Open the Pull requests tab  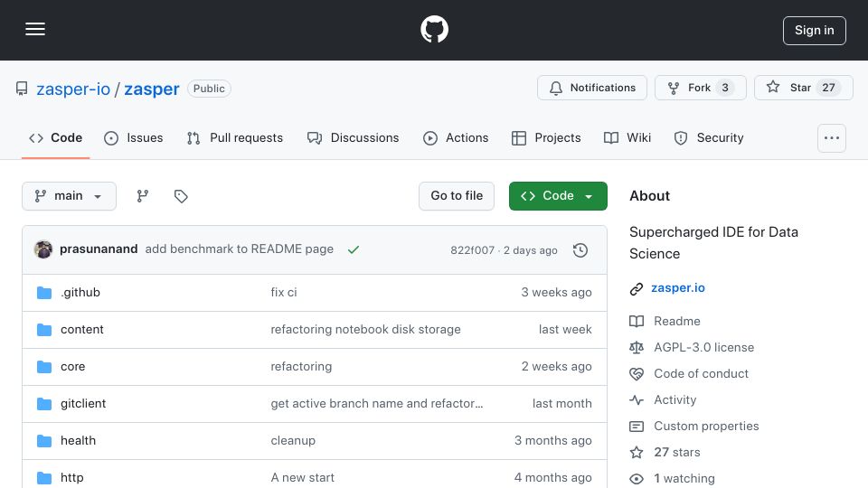tap(235, 137)
